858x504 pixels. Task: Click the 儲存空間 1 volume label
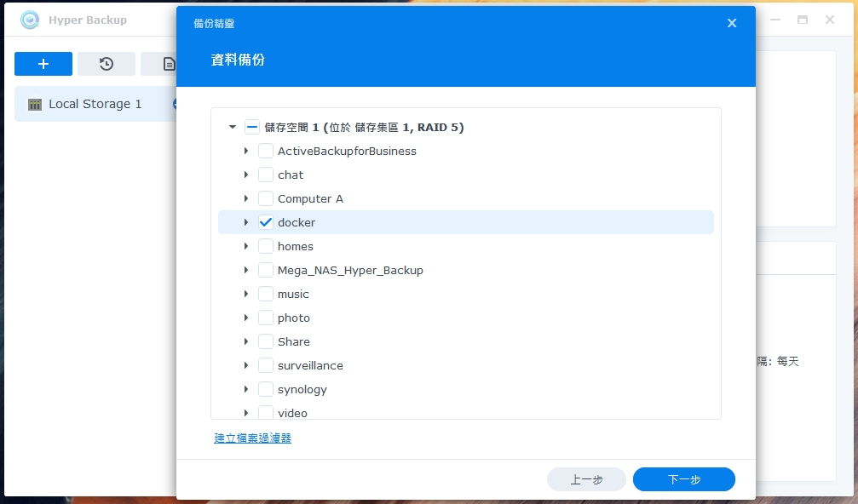[364, 128]
